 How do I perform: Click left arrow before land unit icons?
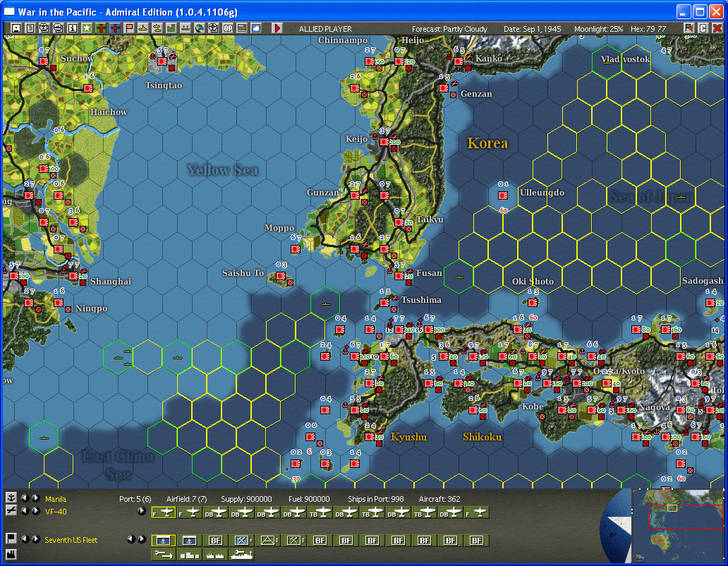pos(131,539)
